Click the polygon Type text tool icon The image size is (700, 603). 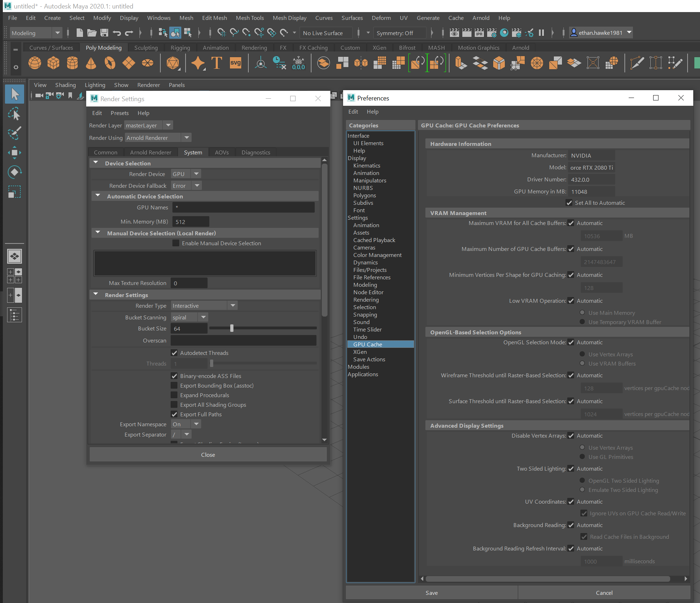[216, 63]
